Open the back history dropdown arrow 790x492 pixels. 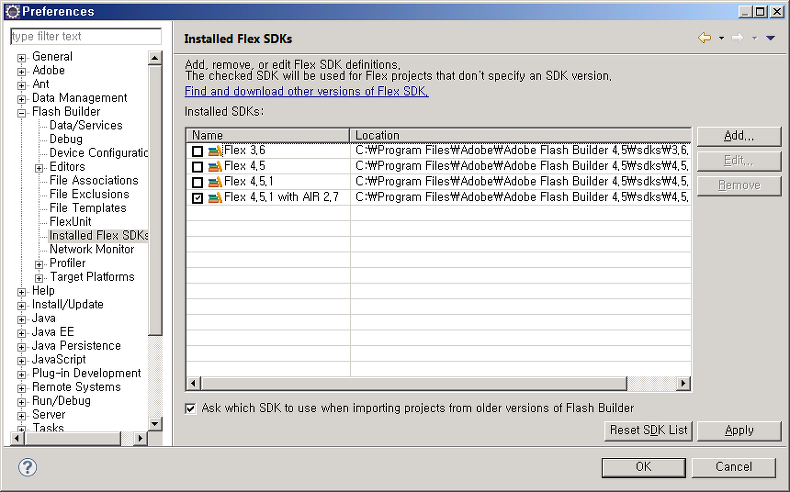point(721,38)
